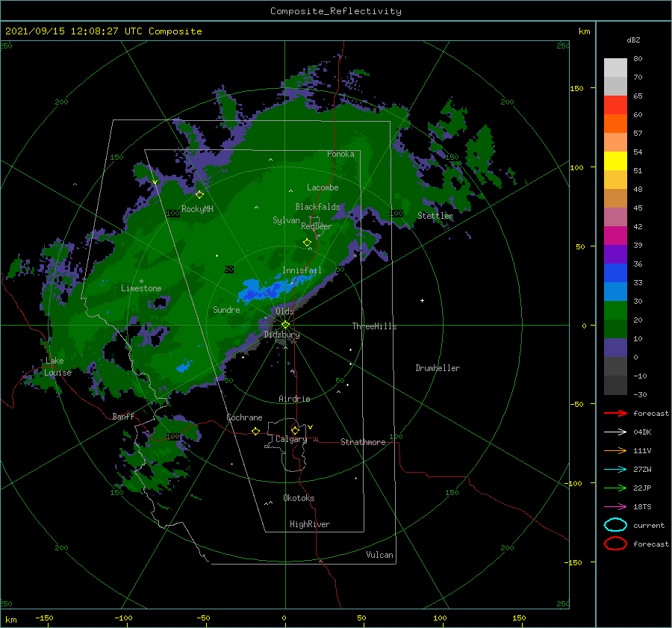Viewport: 672px width, 628px height.
Task: Click the HighRiver town label
Action: click(x=310, y=524)
